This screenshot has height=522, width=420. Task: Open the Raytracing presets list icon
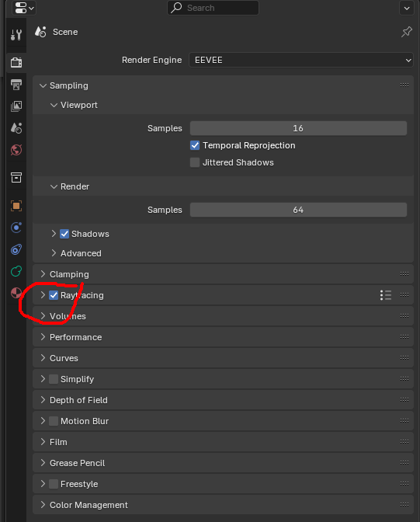click(386, 295)
